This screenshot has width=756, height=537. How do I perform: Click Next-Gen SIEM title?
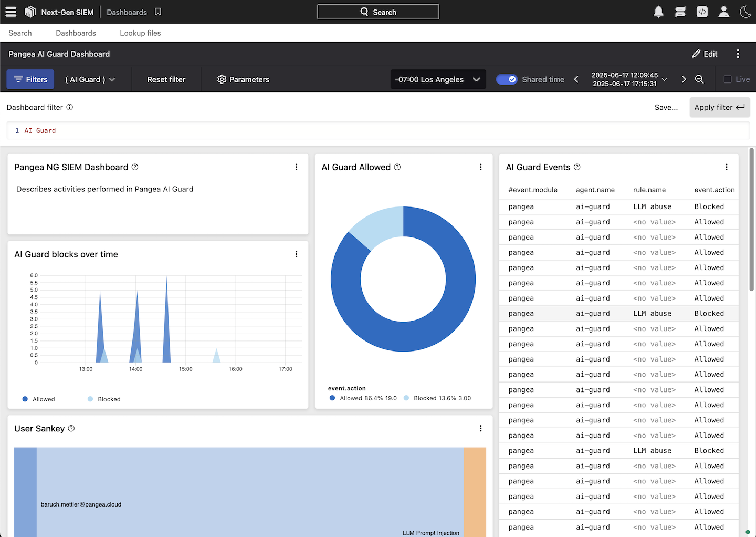67,12
